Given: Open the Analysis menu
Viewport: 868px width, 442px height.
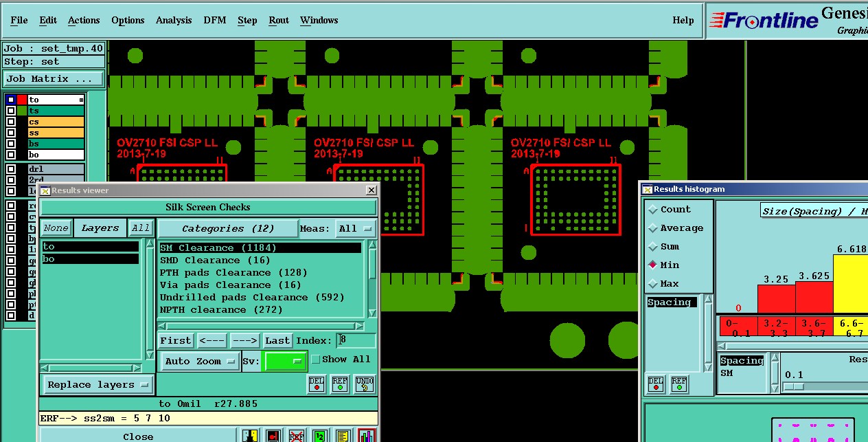Looking at the screenshot, I should point(174,21).
